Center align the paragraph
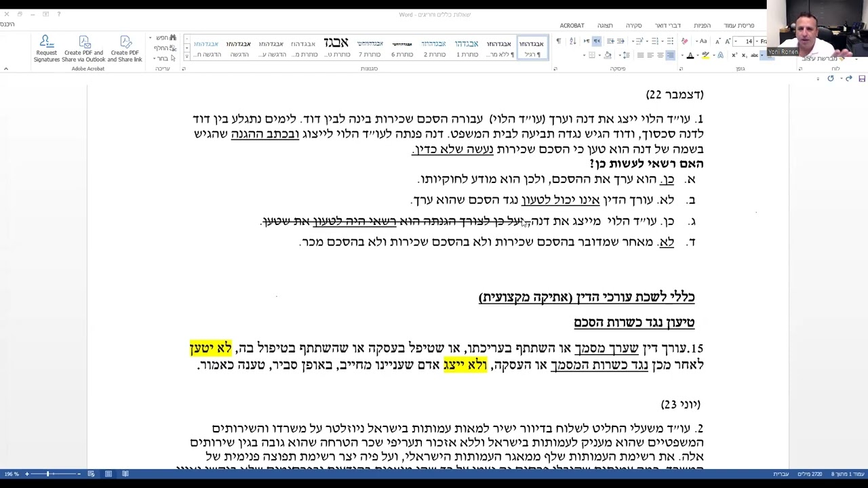This screenshot has width=868, height=488. (660, 56)
